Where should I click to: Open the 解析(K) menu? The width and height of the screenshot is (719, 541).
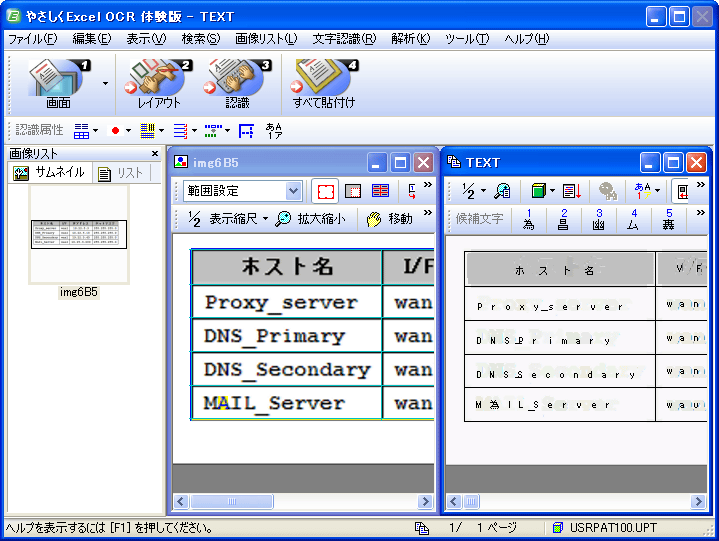pos(410,39)
